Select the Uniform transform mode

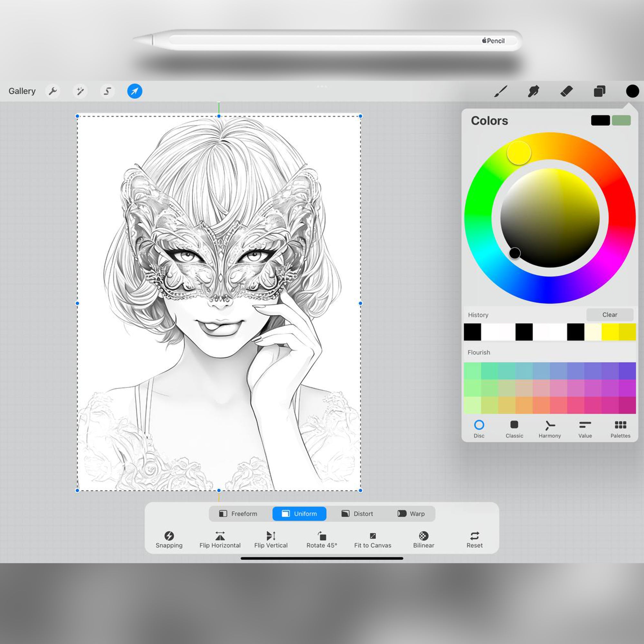(x=299, y=514)
